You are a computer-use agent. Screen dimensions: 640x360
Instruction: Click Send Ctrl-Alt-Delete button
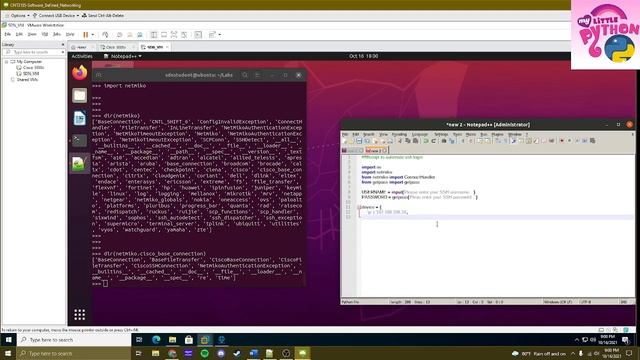(x=103, y=16)
